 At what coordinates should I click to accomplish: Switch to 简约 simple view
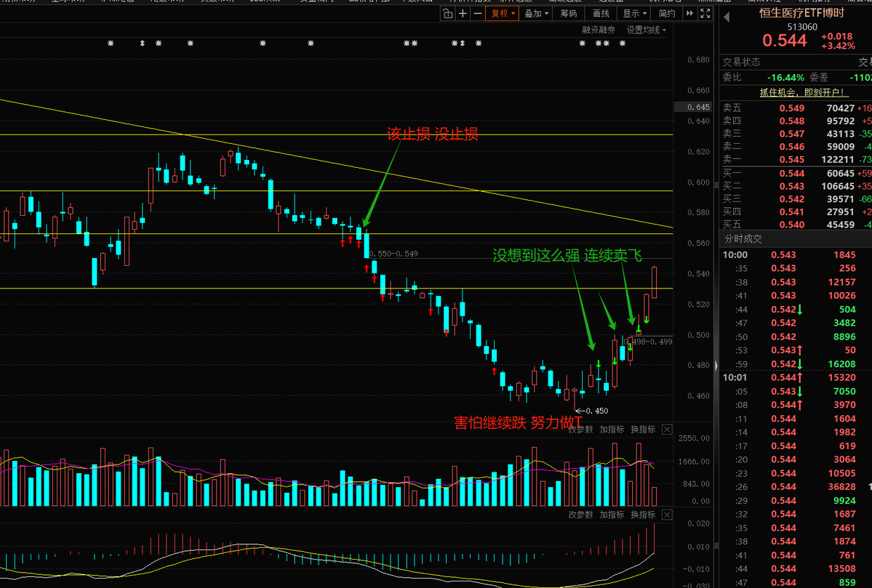pos(667,14)
